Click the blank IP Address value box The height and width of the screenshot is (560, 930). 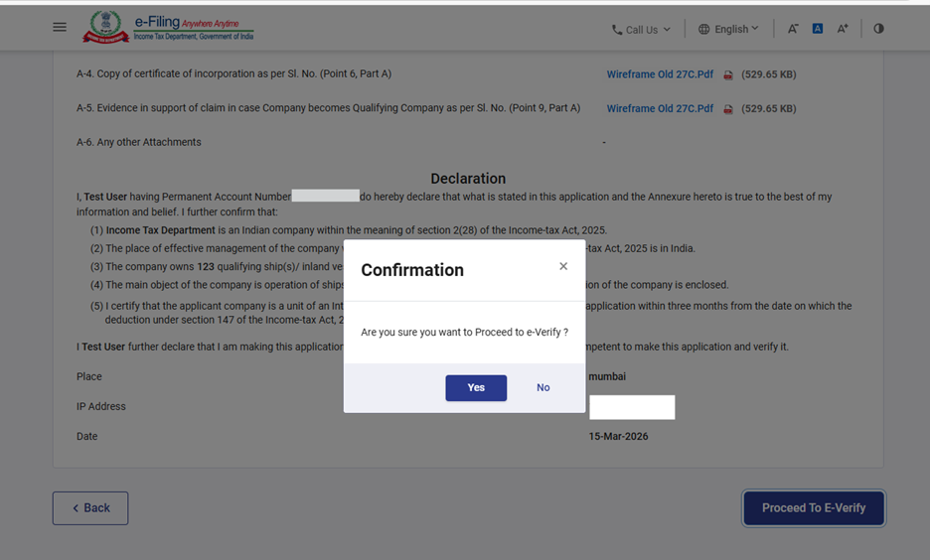(632, 407)
